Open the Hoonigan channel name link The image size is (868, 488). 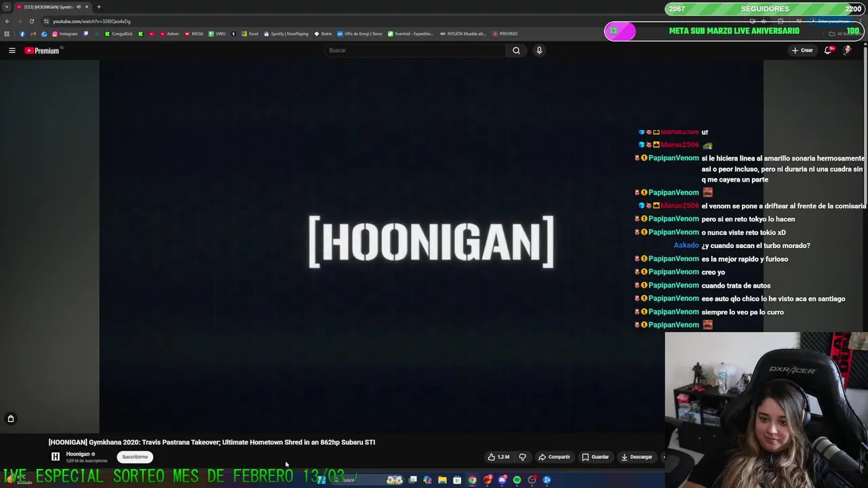point(78,454)
